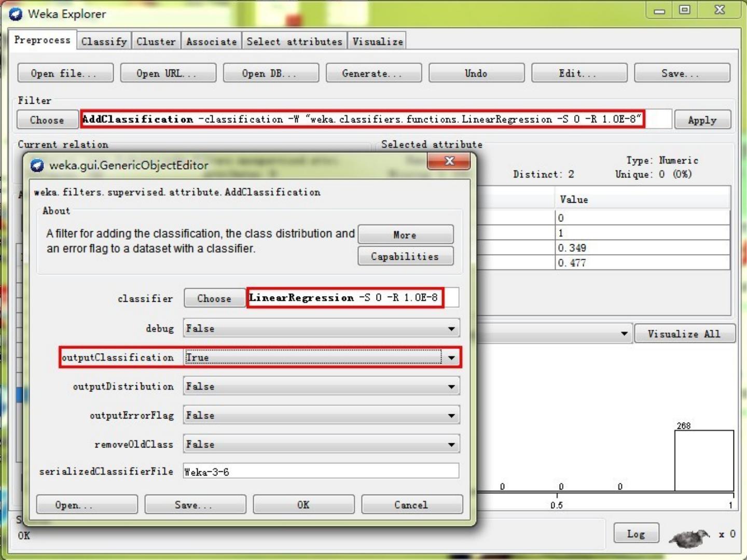Click the Weka Explorer title bar icon
Image resolution: width=747 pixels, height=560 pixels.
point(16,14)
